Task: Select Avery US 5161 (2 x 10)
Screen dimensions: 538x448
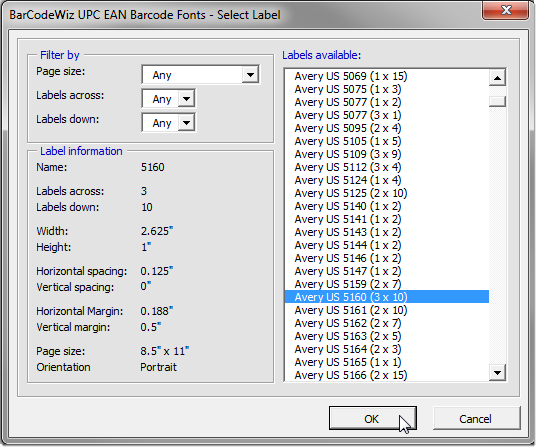Action: (x=351, y=310)
